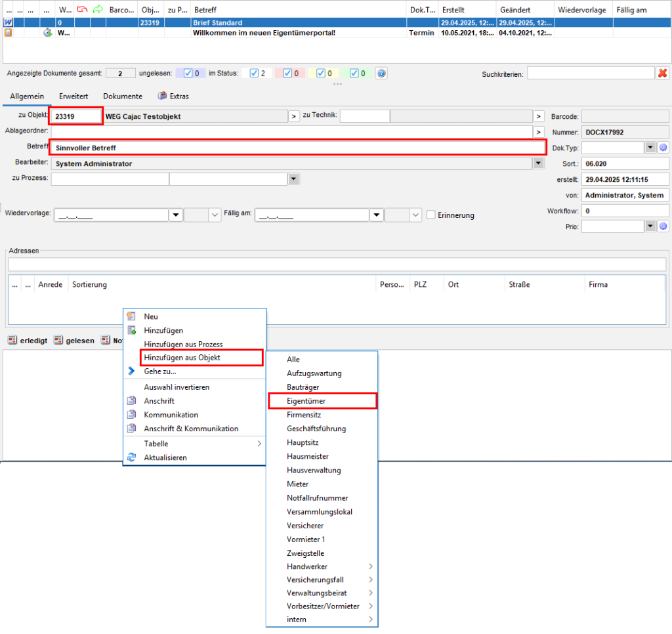Click the blue globe icon next to Dok.Typ

click(663, 148)
